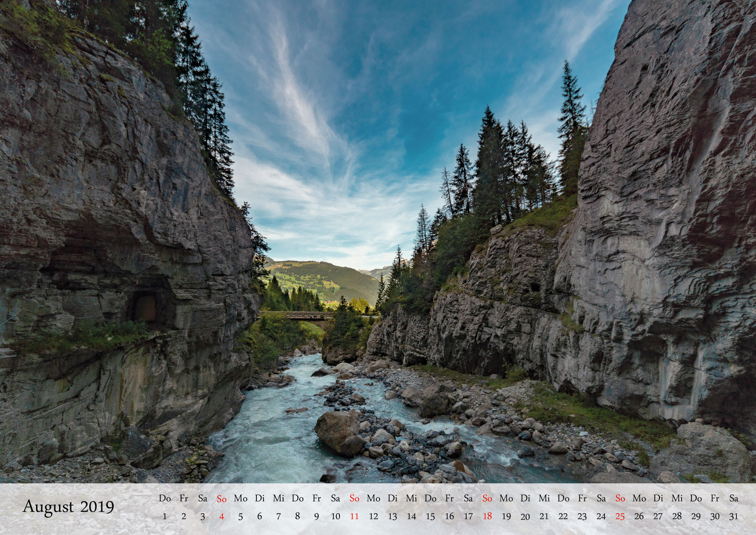Select date 27 in the calendar row
The height and width of the screenshot is (535, 756).
click(658, 516)
